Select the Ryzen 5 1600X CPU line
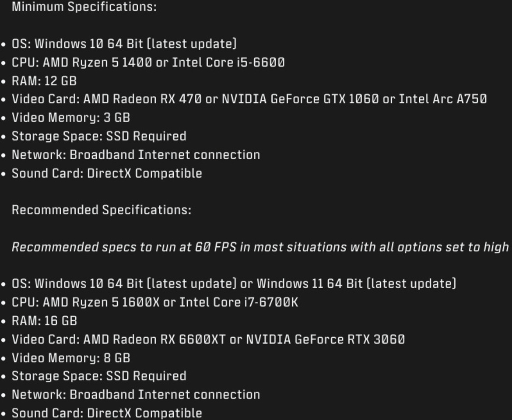Screen dimensions: 512x420 tap(154, 302)
